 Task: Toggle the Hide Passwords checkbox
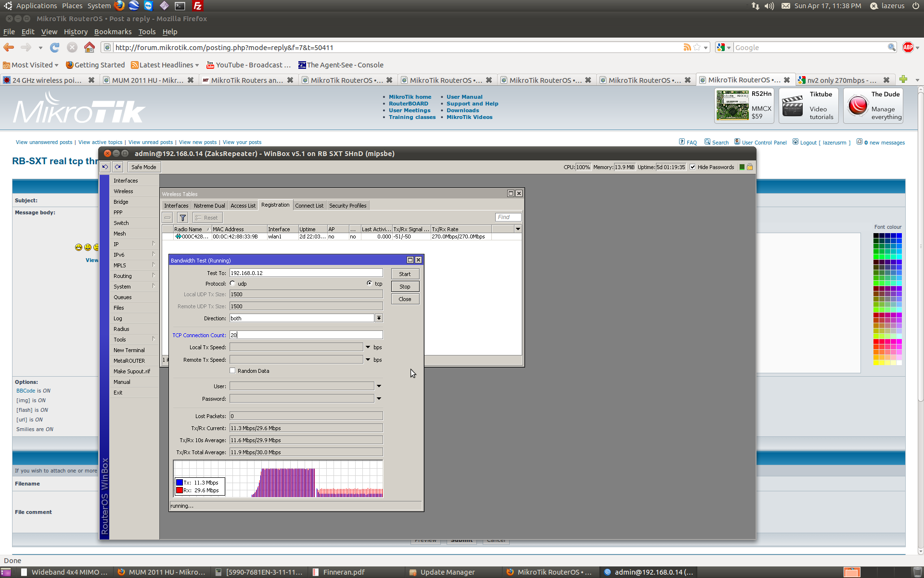[693, 167]
